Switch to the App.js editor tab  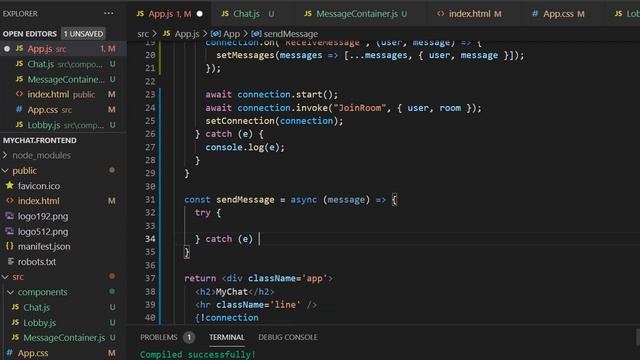(x=169, y=14)
